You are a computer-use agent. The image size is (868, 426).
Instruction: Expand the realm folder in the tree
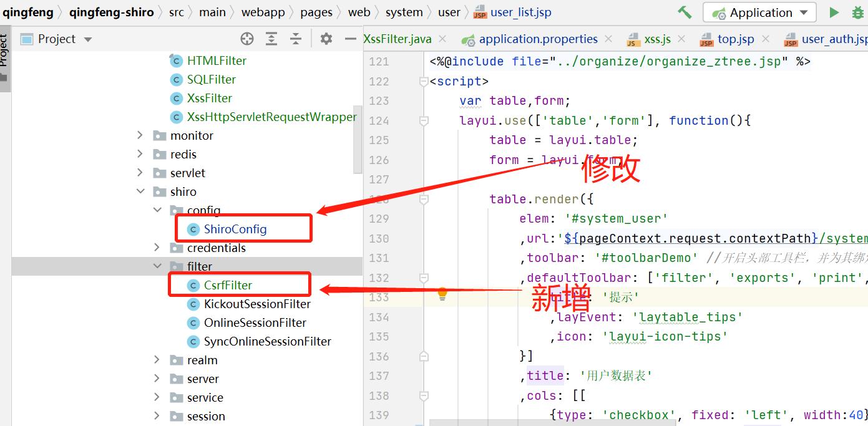(156, 360)
